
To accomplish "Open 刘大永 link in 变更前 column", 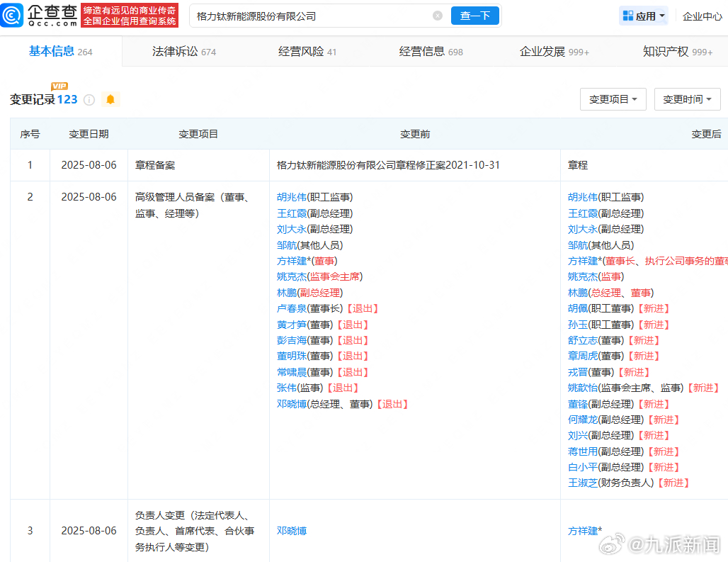I will point(292,230).
